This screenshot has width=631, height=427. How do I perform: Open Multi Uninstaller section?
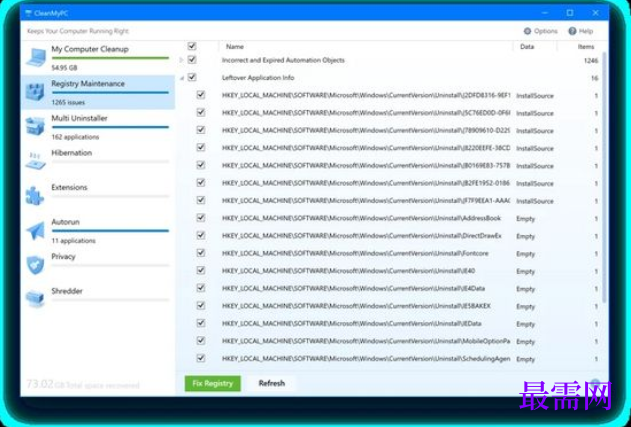point(98,127)
